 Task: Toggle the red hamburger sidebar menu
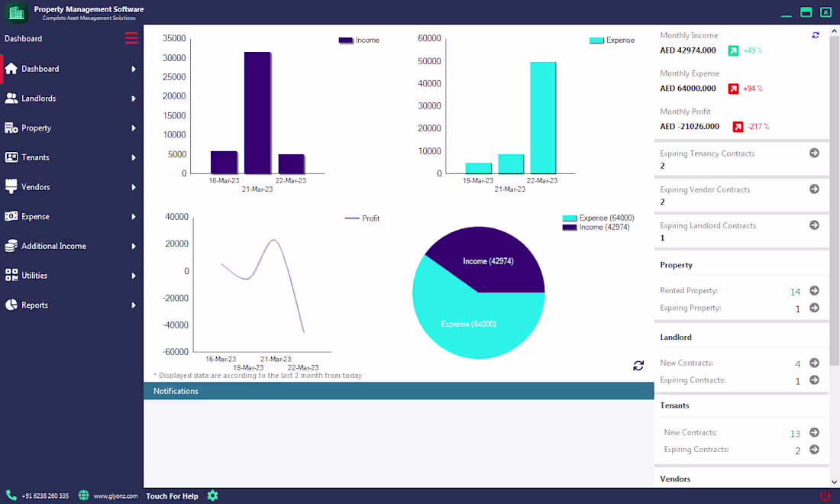pyautogui.click(x=131, y=38)
